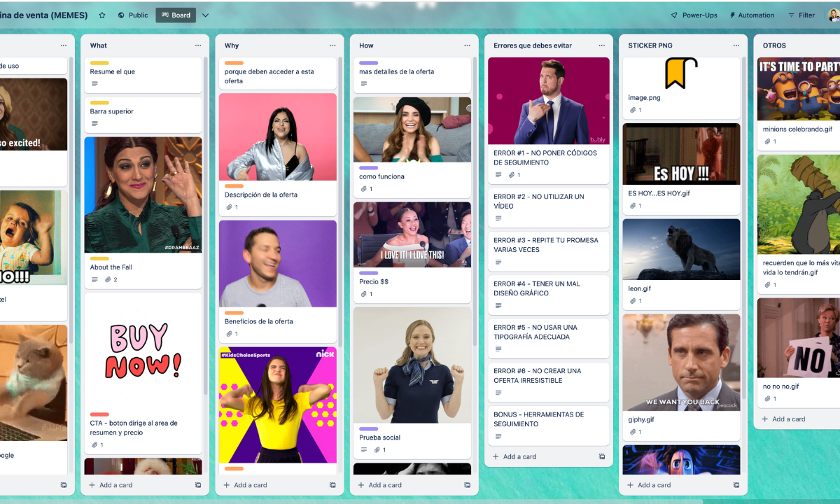This screenshot has width=840, height=504.
Task: Click the description icon on Prueba social card
Action: (364, 450)
